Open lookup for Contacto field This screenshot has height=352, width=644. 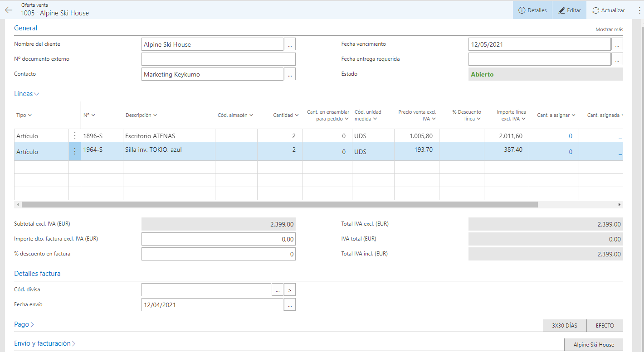tap(290, 74)
